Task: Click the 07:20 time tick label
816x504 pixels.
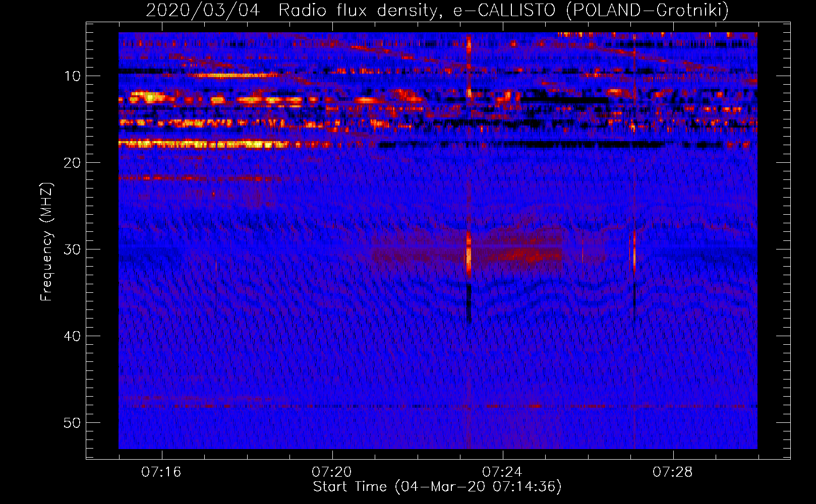Action: click(332, 472)
